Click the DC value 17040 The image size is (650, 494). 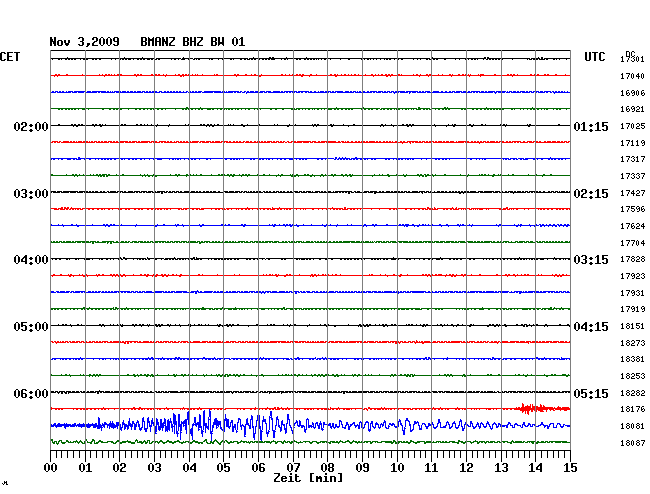[x=633, y=76]
